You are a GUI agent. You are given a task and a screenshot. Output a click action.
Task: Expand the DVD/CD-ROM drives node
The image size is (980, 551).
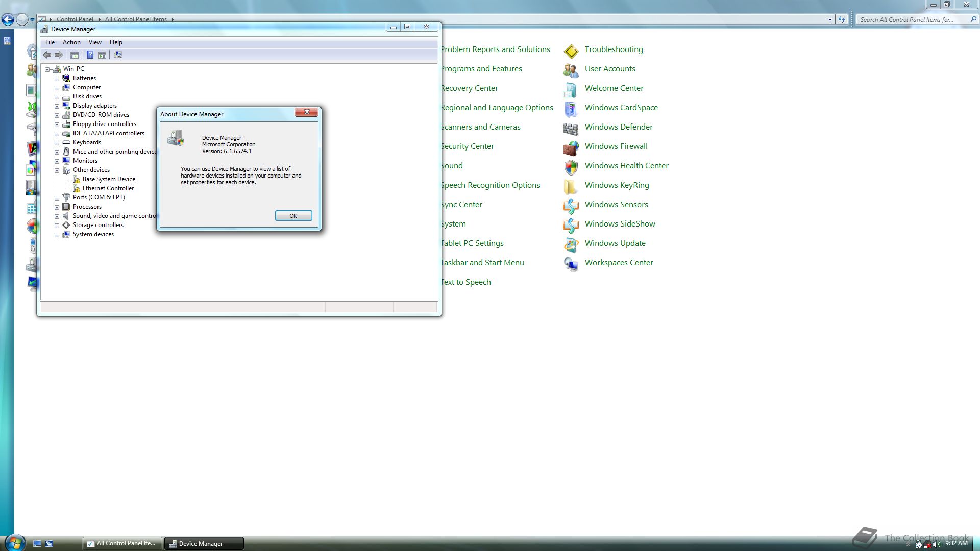click(57, 115)
